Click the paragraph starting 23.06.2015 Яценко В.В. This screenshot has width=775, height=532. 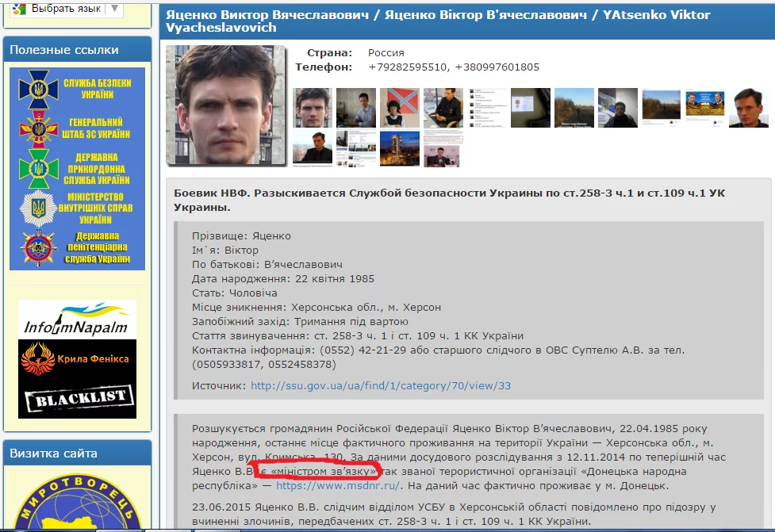pos(454,515)
